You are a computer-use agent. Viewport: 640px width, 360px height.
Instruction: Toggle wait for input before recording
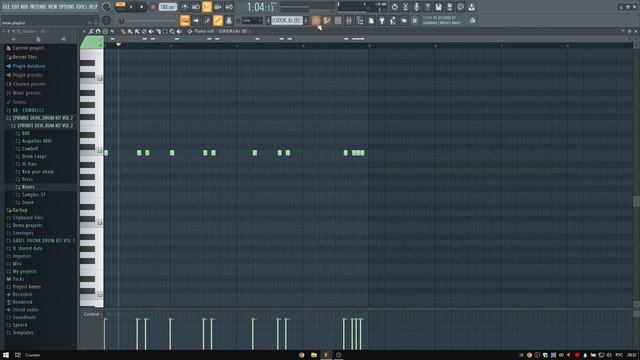(196, 7)
